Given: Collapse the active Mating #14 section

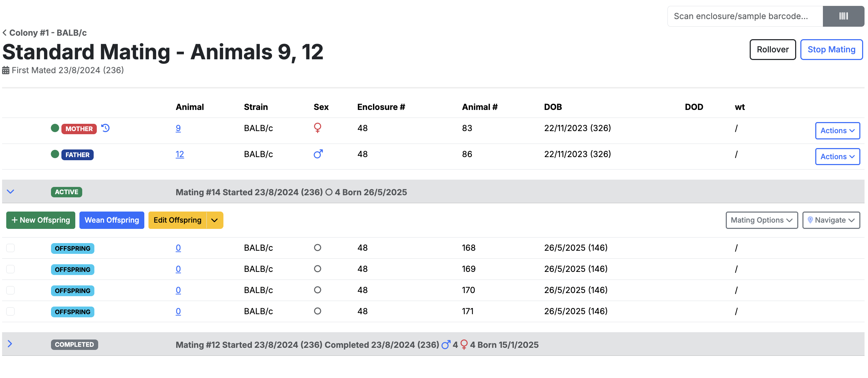Looking at the screenshot, I should (10, 192).
